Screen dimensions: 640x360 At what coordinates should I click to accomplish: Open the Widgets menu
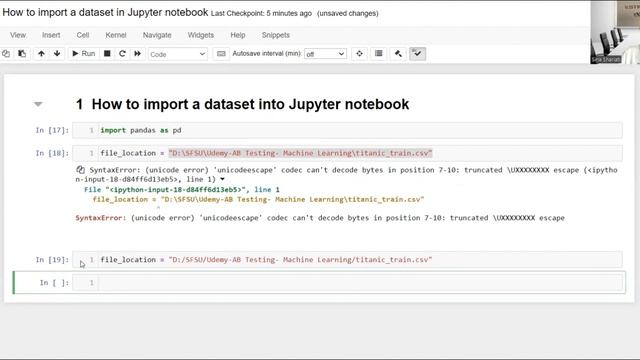(x=201, y=35)
